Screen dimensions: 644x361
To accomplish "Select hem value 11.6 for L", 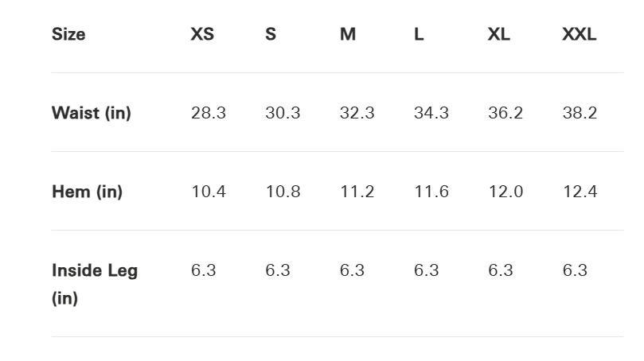I will (x=431, y=192).
